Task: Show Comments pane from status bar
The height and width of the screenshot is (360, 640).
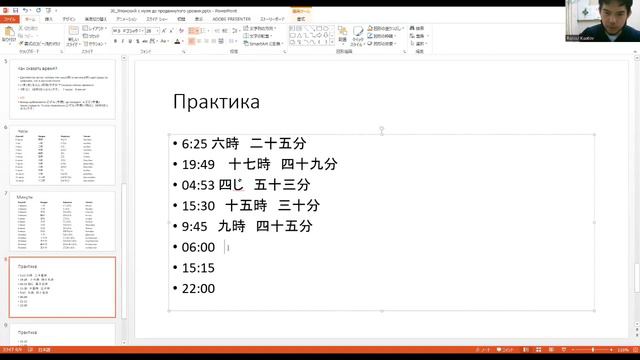Action: [505, 350]
